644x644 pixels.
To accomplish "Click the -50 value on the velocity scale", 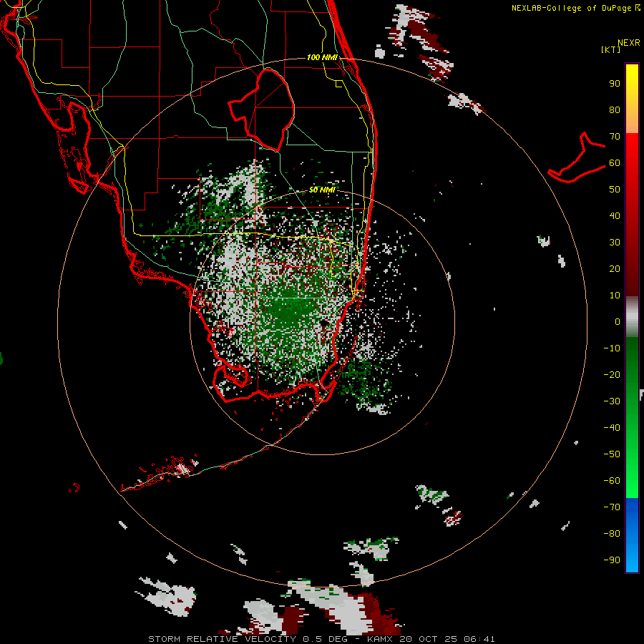I will click(612, 454).
